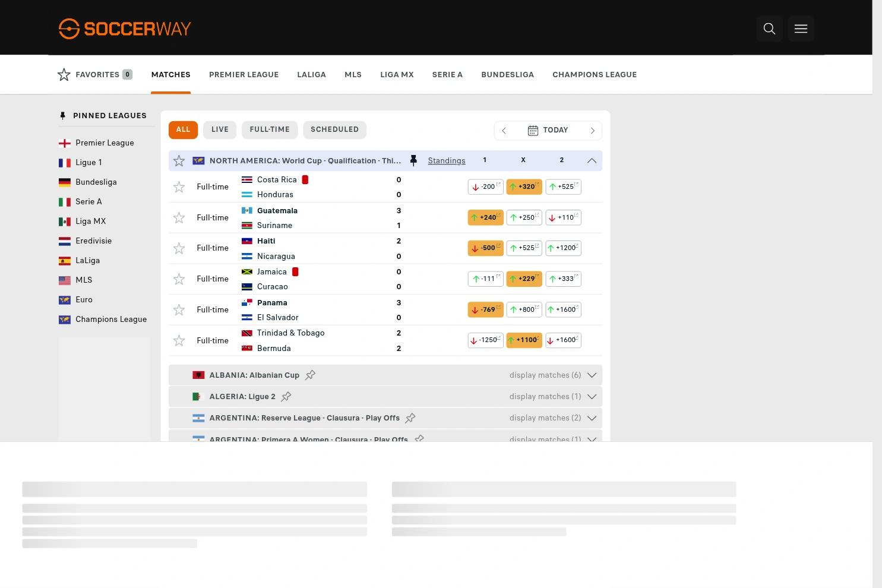Open the search magnifier icon
The height and width of the screenshot is (588, 882).
click(x=769, y=29)
